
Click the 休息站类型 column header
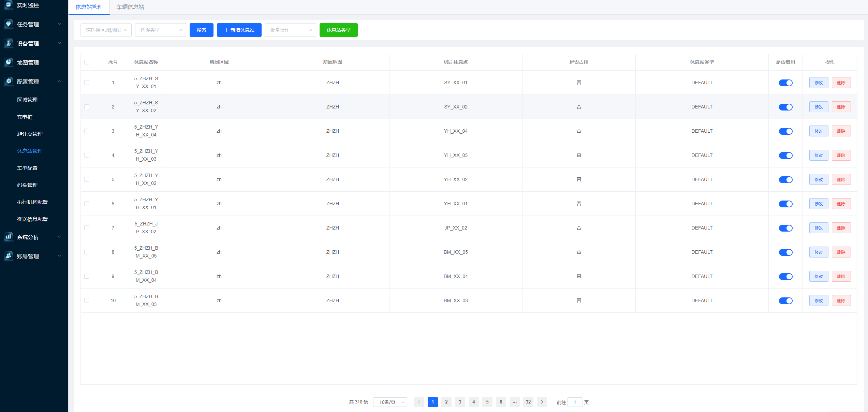click(x=702, y=62)
